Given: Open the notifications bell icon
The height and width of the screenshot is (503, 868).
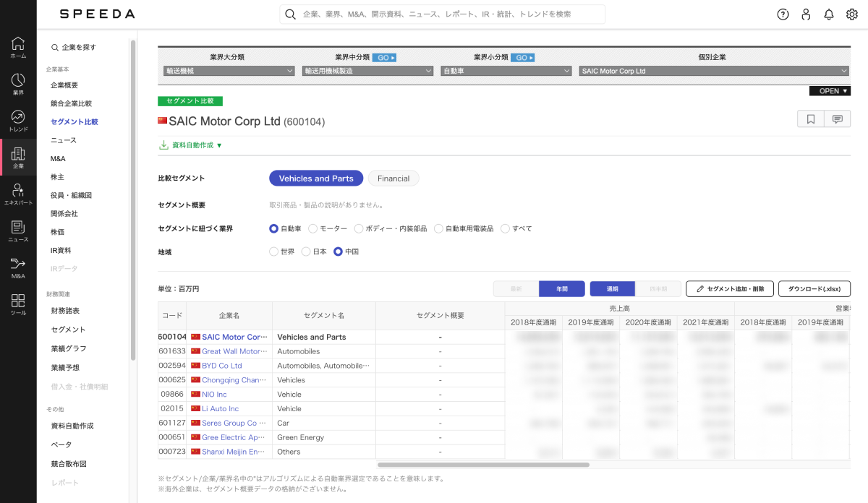Looking at the screenshot, I should click(x=829, y=14).
